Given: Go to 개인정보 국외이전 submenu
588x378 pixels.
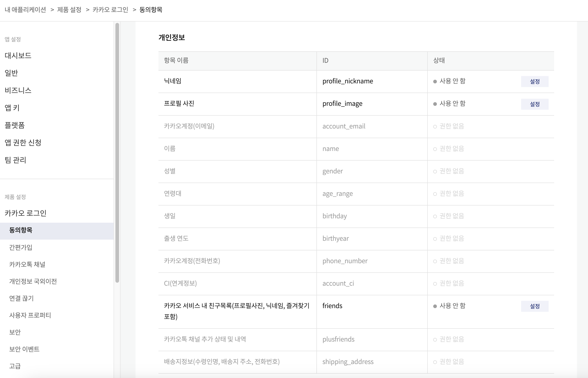Looking at the screenshot, I should click(x=33, y=281).
